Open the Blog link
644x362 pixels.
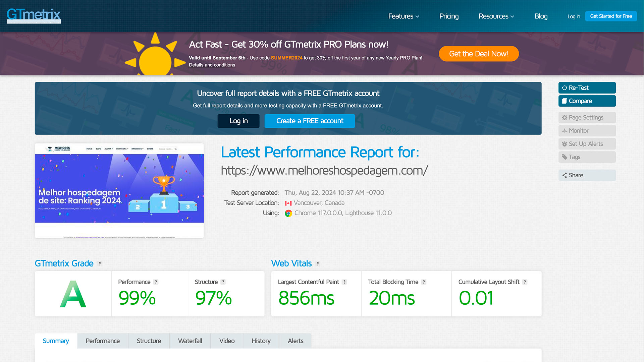pyautogui.click(x=541, y=16)
